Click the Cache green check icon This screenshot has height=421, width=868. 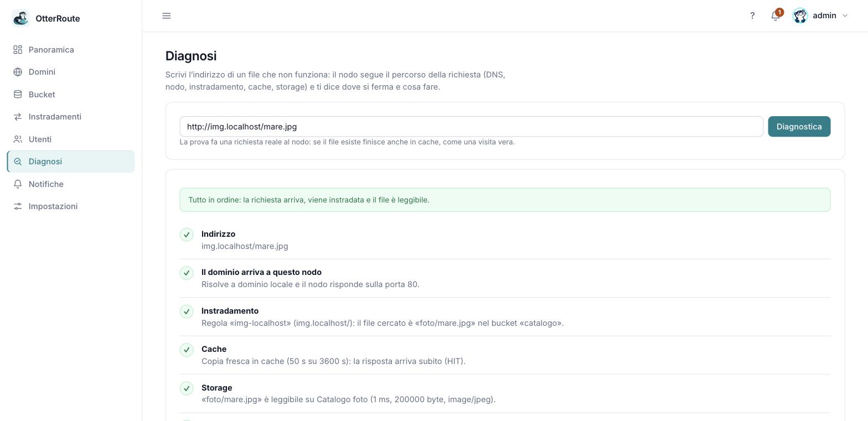[187, 350]
